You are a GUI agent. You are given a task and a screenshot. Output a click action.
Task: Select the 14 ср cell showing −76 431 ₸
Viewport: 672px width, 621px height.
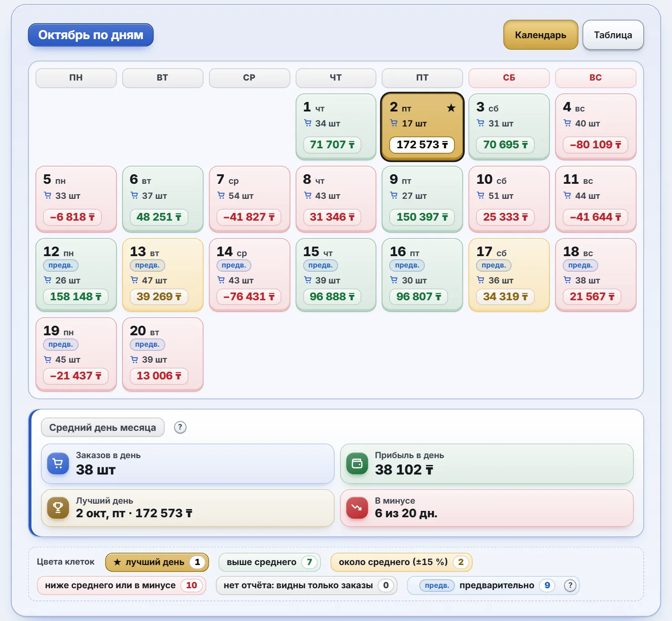249,275
